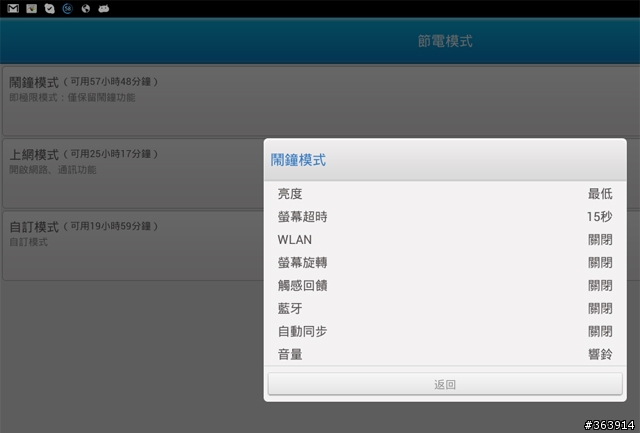Click the 螢幕旋轉 row label
The width and height of the screenshot is (640, 433).
point(302,262)
